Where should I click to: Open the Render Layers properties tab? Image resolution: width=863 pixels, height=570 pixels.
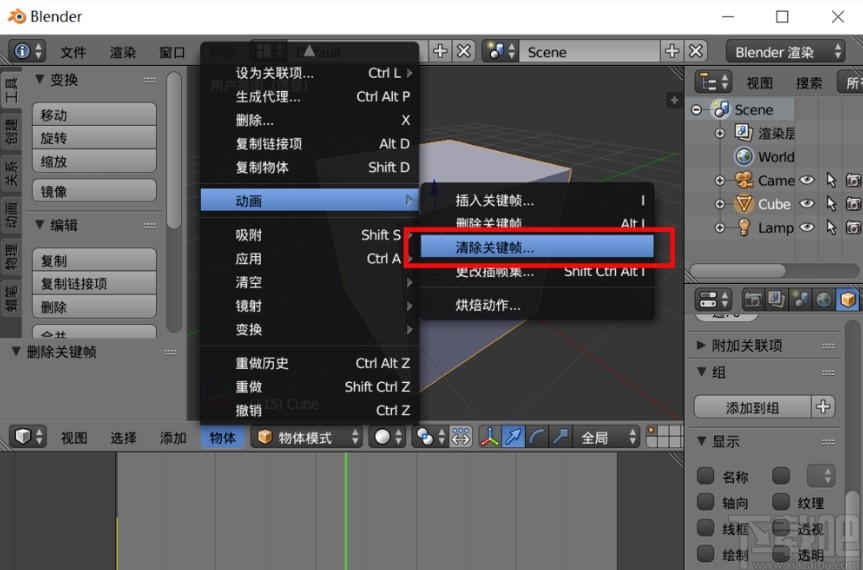tap(776, 300)
